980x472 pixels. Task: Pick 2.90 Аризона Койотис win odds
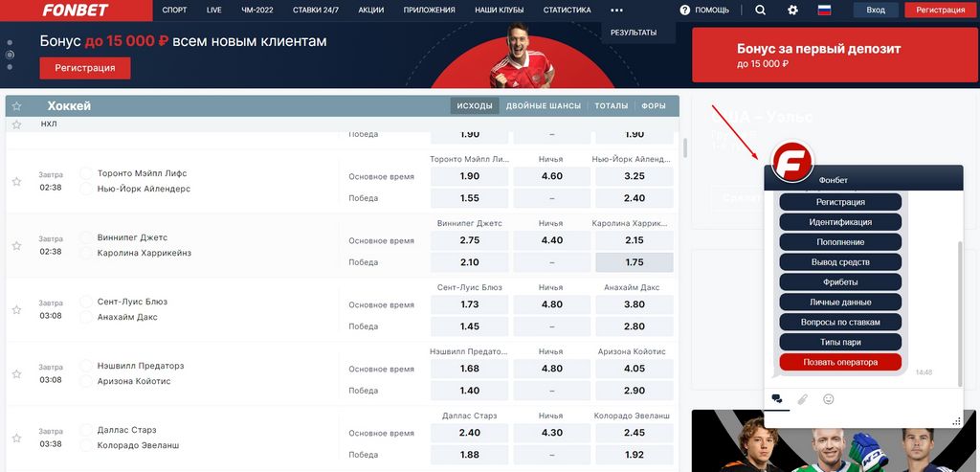[635, 391]
